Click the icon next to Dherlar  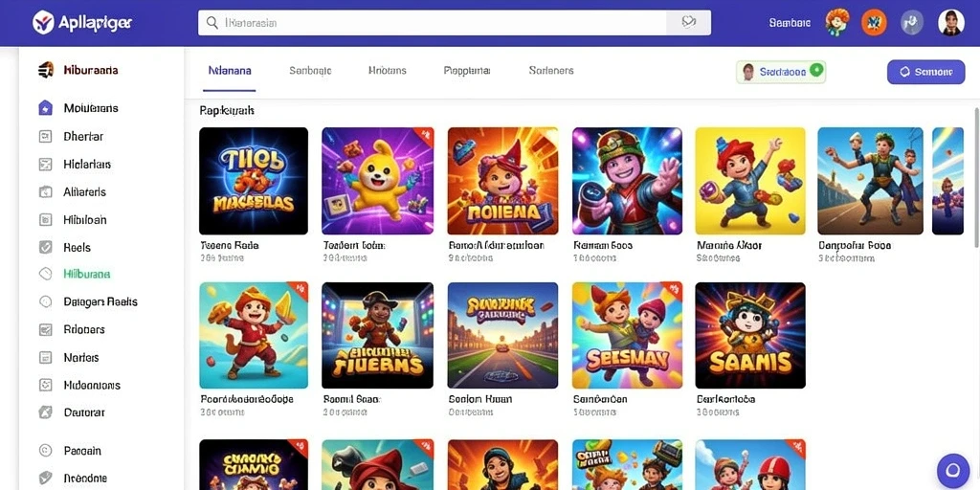(45, 136)
